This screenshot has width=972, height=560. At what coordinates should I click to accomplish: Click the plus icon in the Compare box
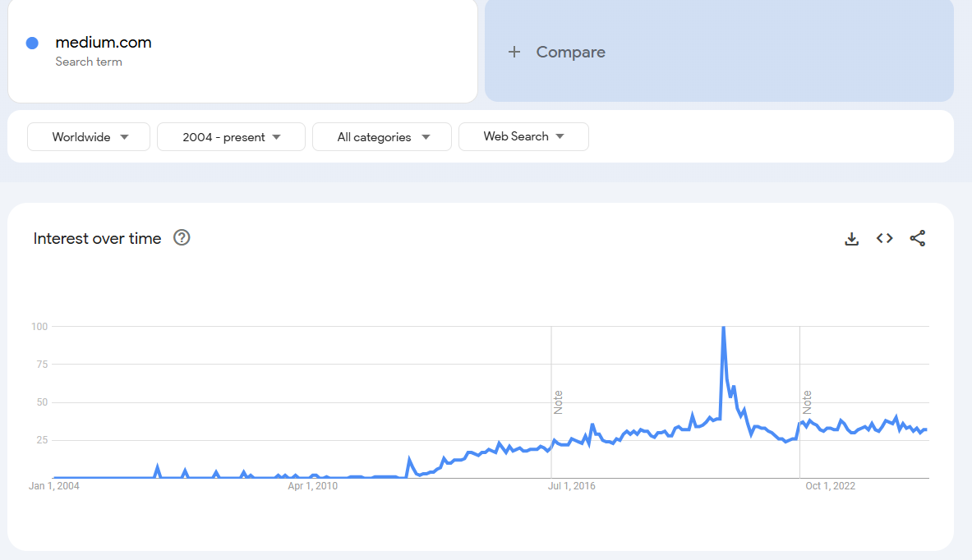tap(514, 51)
